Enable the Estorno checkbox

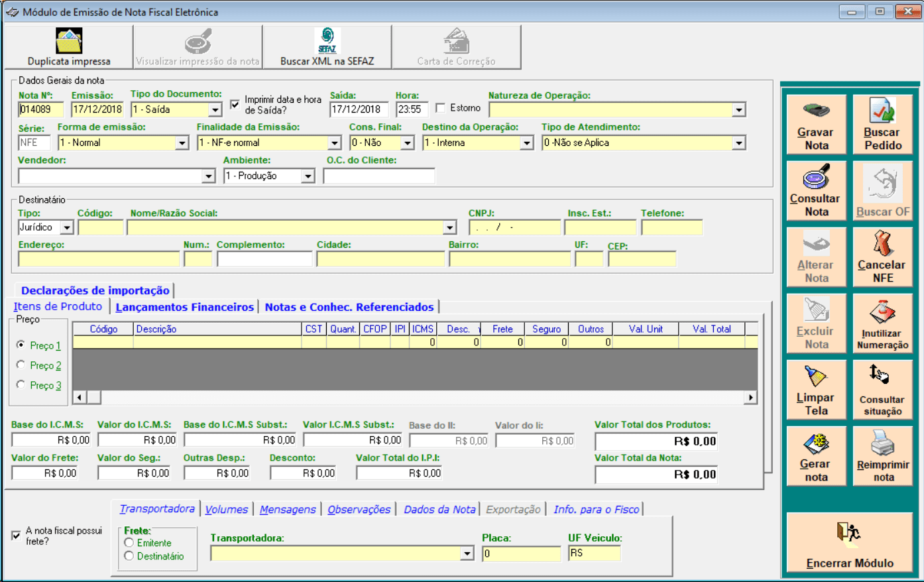point(441,108)
